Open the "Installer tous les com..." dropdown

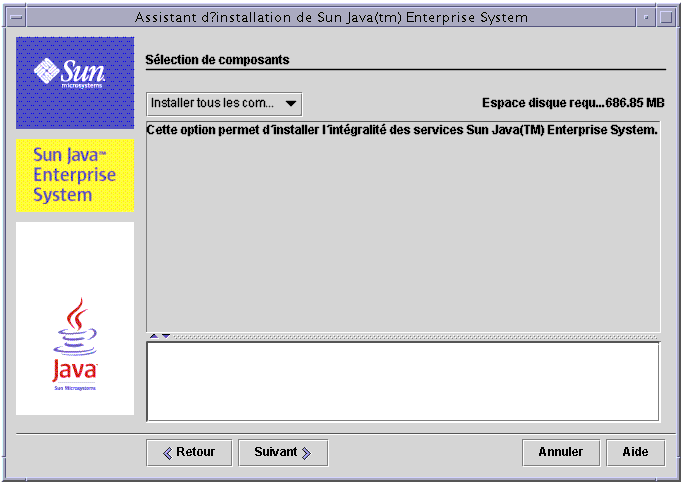(x=224, y=104)
